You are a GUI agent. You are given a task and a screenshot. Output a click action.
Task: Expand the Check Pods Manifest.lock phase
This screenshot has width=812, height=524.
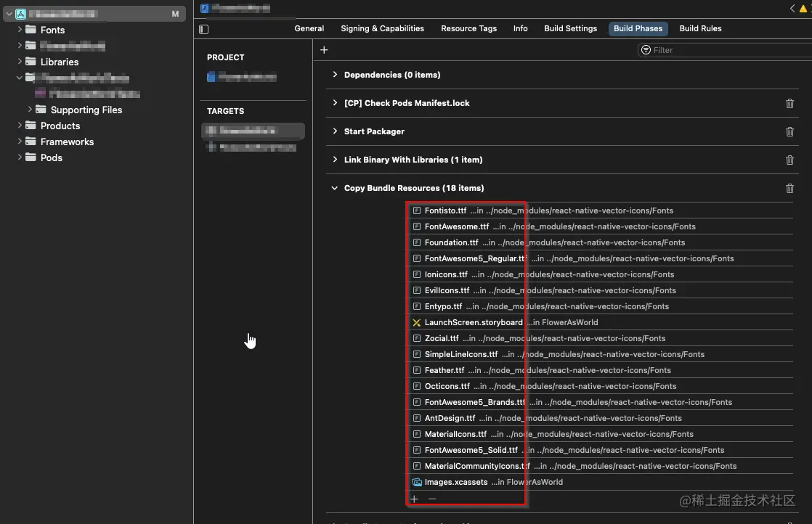click(x=335, y=103)
